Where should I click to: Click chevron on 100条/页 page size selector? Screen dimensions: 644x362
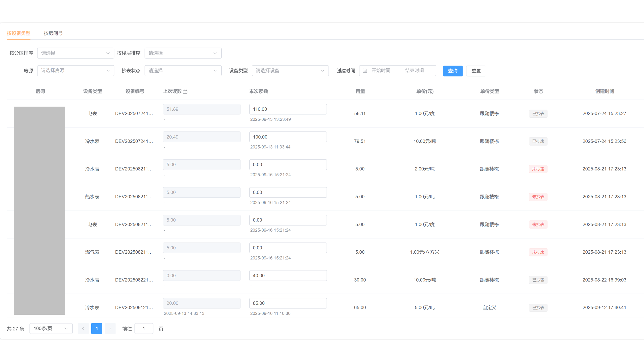click(x=66, y=329)
